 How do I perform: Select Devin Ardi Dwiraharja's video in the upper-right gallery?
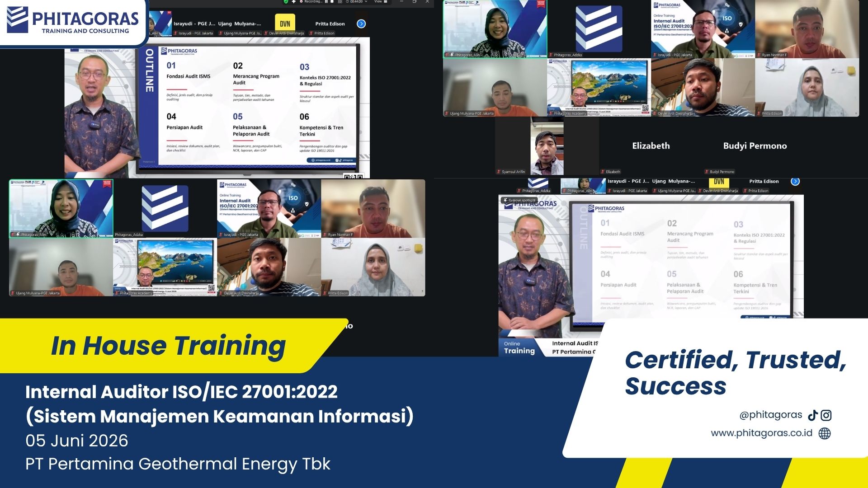tap(703, 87)
